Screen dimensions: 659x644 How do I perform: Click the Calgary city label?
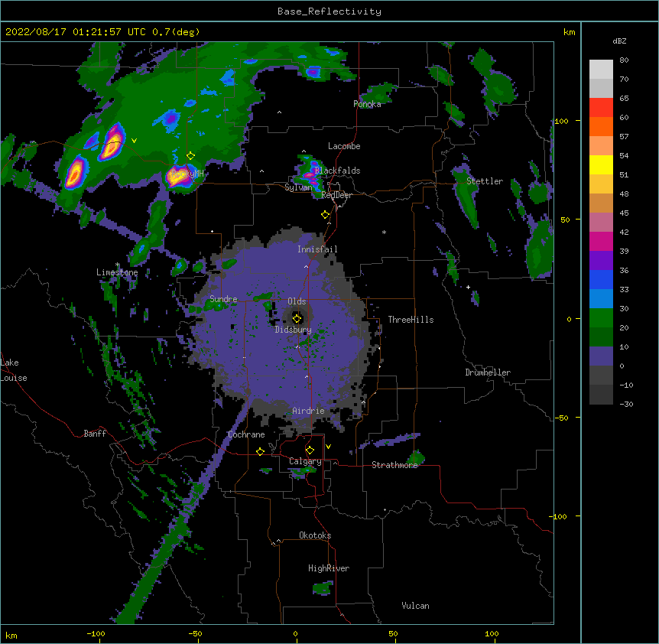pos(305,461)
